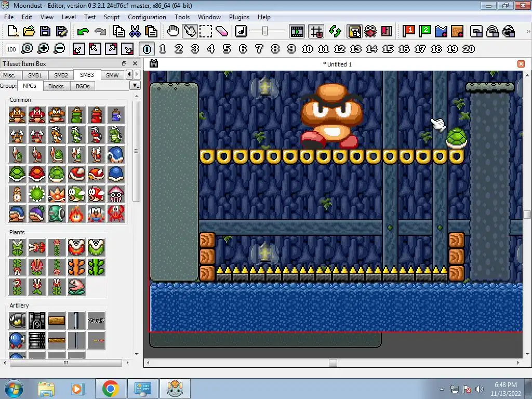Switch to section 5

pyautogui.click(x=227, y=49)
